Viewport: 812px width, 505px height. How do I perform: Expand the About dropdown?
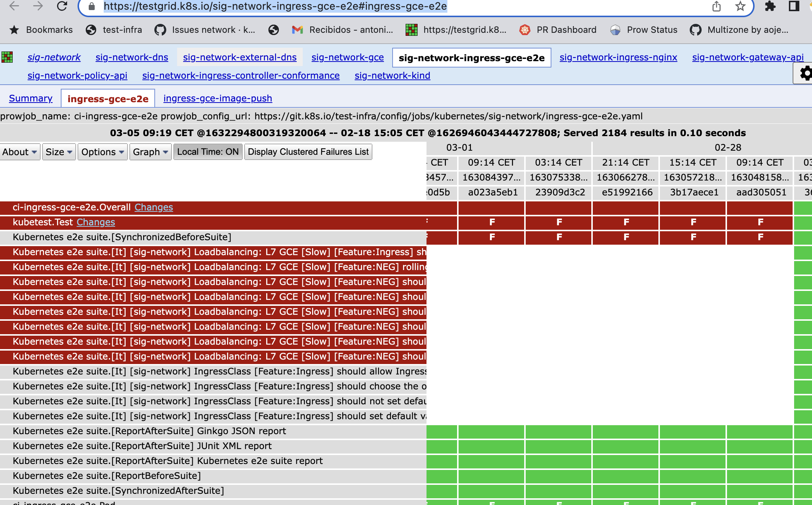(x=19, y=152)
